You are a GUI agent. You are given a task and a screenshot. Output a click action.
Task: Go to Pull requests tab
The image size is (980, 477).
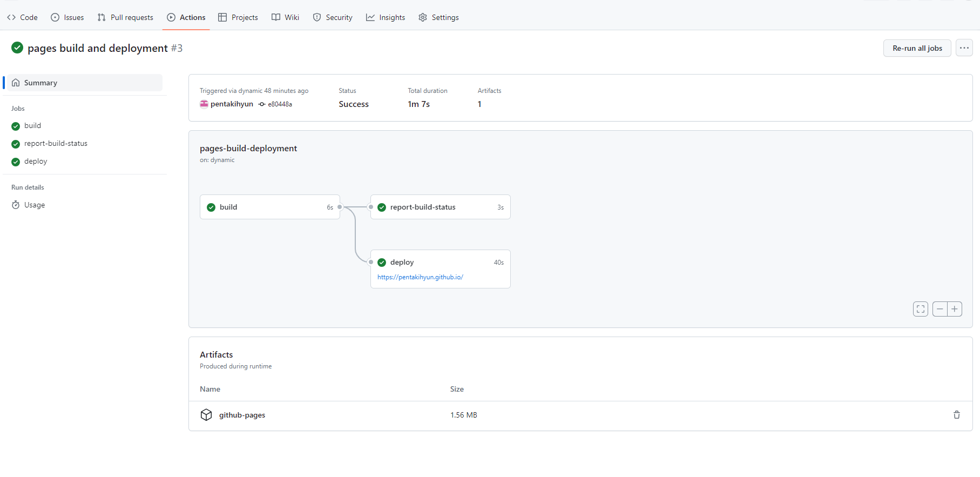pos(125,17)
